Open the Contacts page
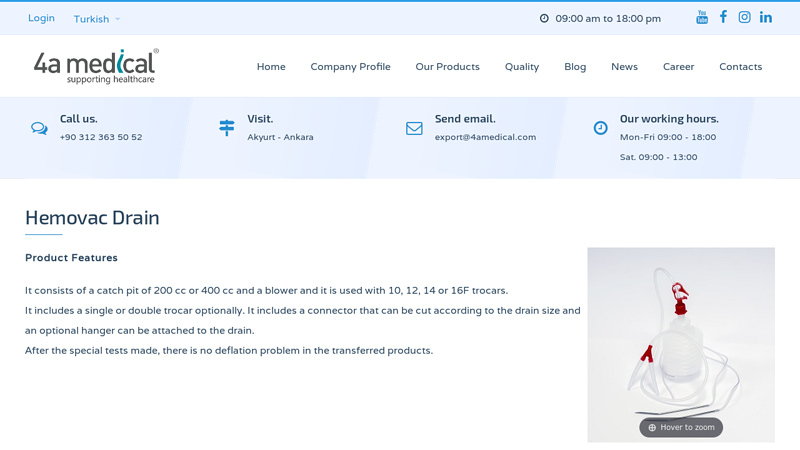The height and width of the screenshot is (450, 800). coord(740,67)
